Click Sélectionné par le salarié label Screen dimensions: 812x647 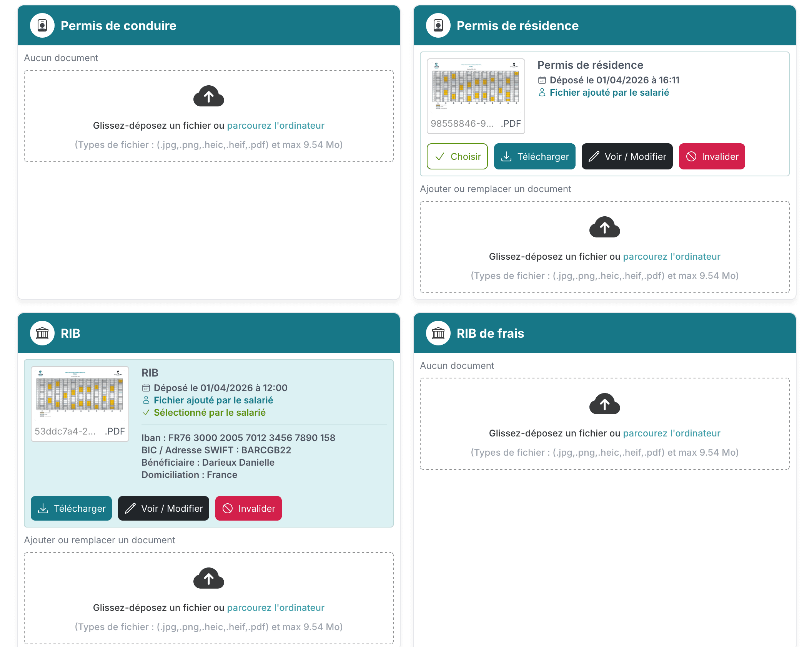[210, 413]
